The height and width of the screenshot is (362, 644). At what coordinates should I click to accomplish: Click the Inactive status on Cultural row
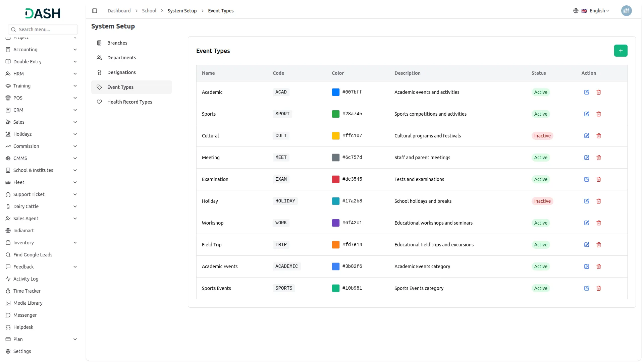[x=542, y=136]
